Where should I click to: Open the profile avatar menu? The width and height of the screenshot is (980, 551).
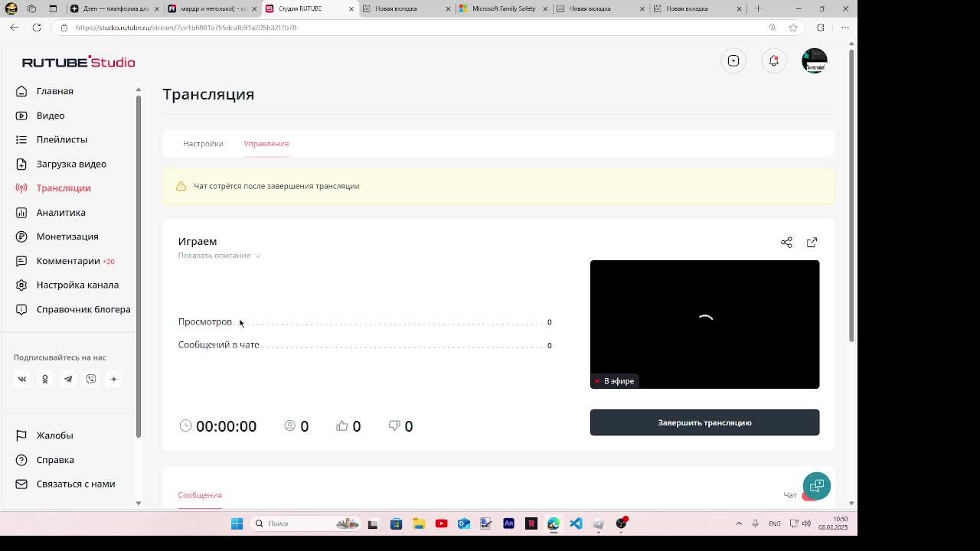pyautogui.click(x=815, y=61)
